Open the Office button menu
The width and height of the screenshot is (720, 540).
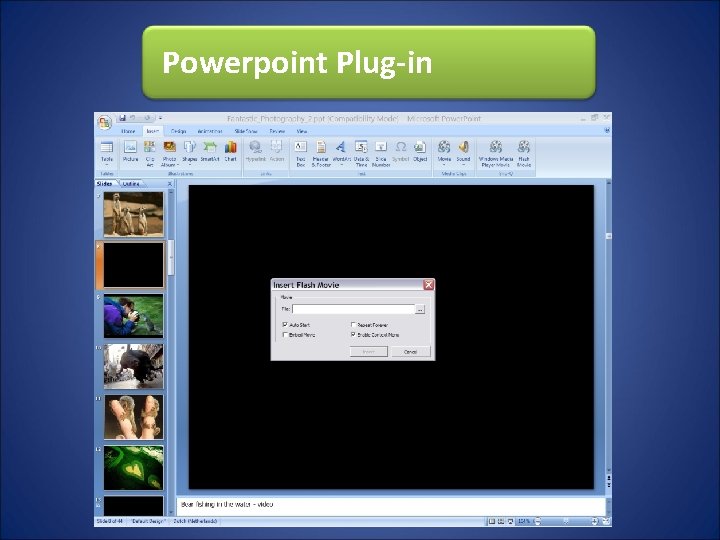(105, 123)
